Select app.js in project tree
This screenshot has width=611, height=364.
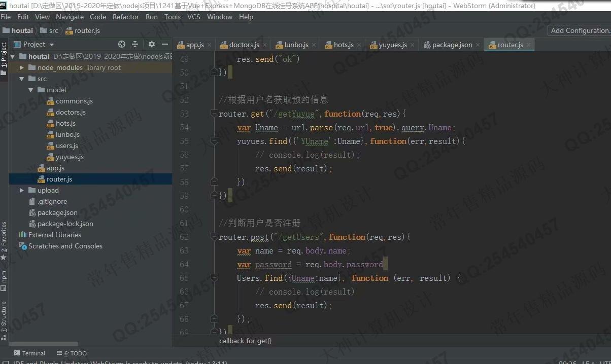click(x=51, y=168)
